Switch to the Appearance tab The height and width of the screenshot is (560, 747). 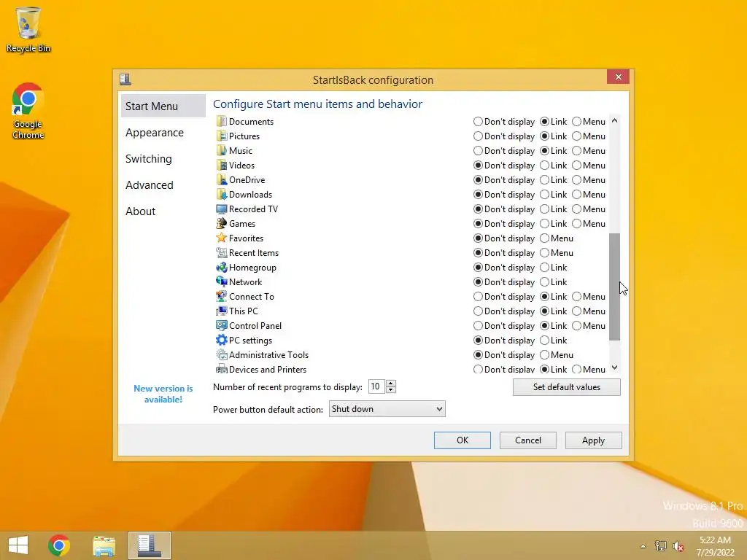tap(155, 133)
